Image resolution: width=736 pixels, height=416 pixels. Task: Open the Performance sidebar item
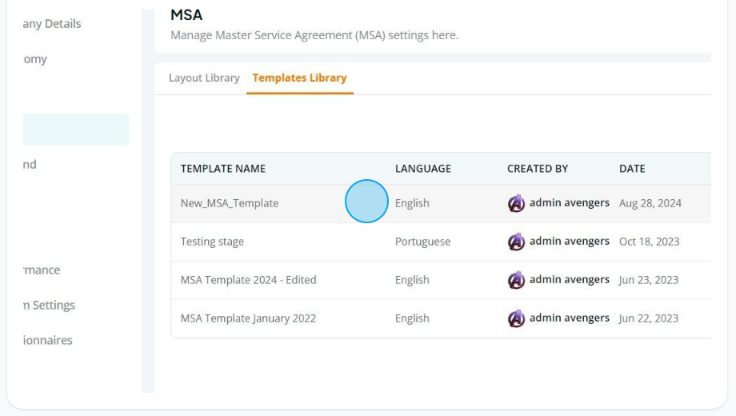41,270
